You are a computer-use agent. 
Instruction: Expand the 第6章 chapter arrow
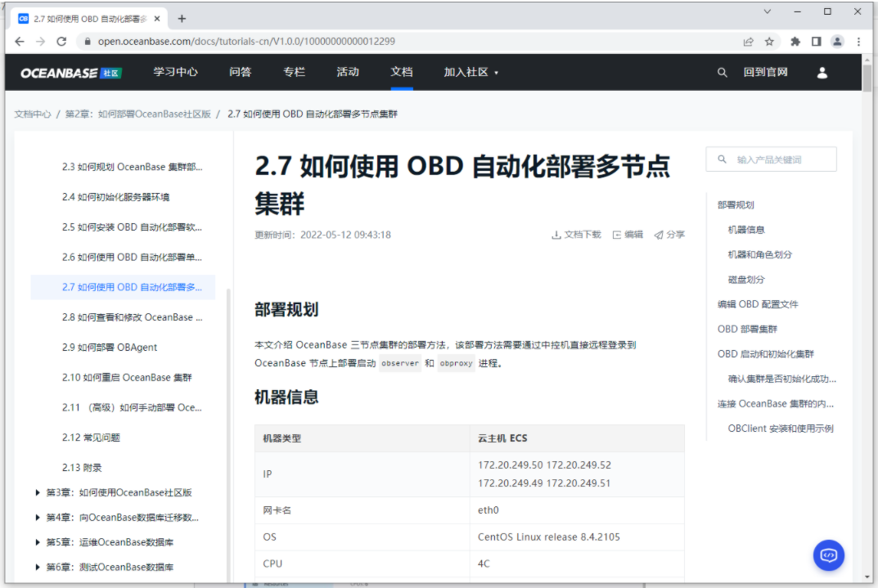tap(38, 567)
